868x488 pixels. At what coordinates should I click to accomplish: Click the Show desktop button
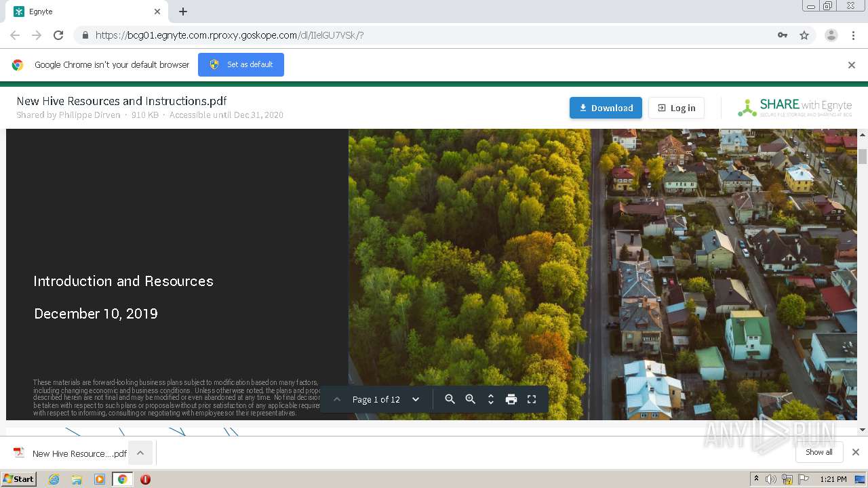[861, 479]
